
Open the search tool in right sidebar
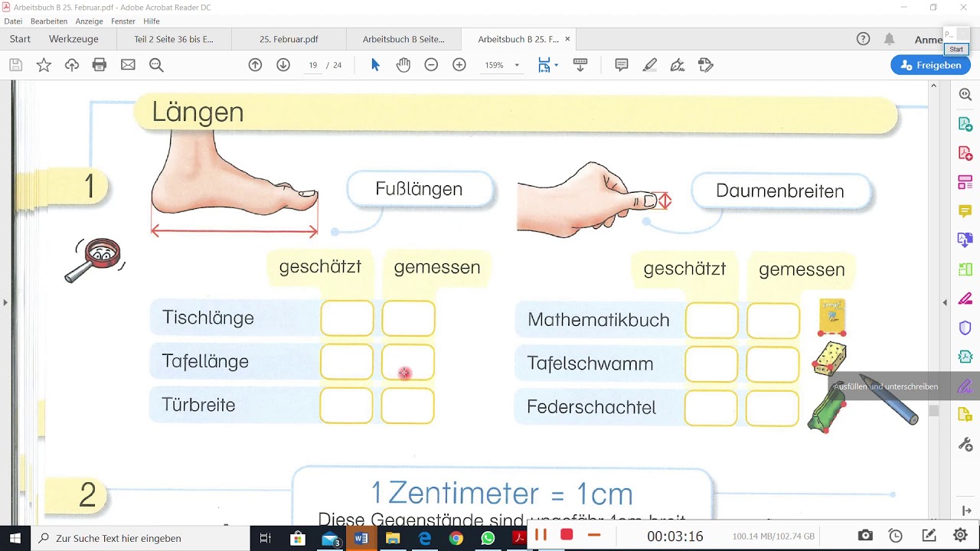[965, 94]
